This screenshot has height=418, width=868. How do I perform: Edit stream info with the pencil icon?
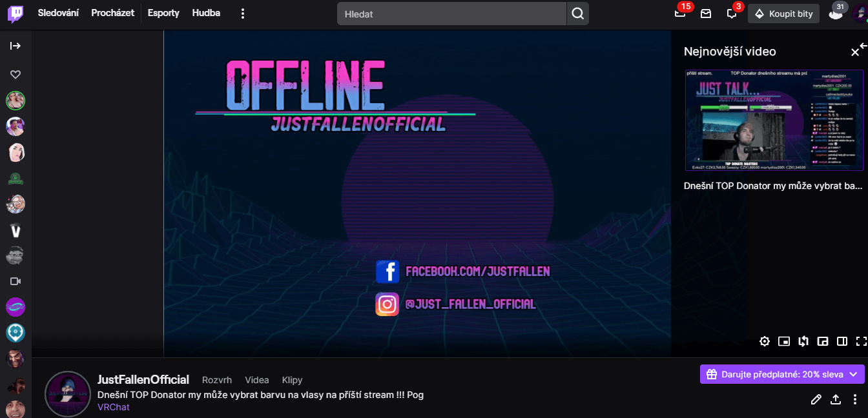coord(816,399)
